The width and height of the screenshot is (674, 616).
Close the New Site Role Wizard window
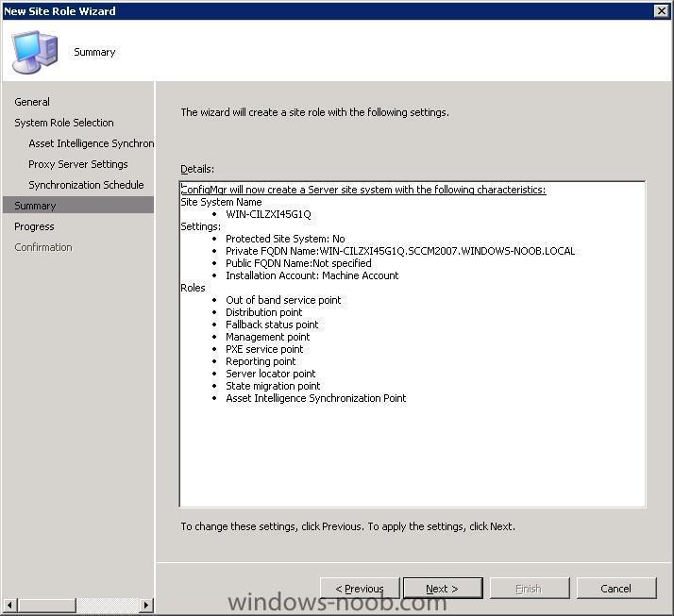coord(661,10)
